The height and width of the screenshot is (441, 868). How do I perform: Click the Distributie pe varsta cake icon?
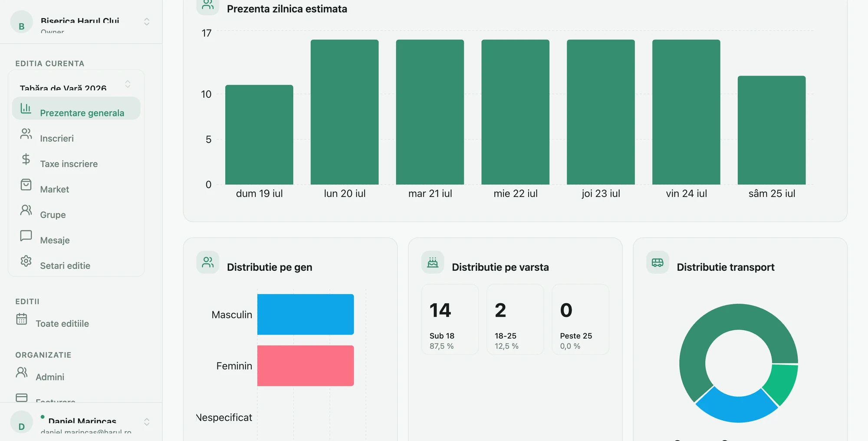tap(433, 262)
